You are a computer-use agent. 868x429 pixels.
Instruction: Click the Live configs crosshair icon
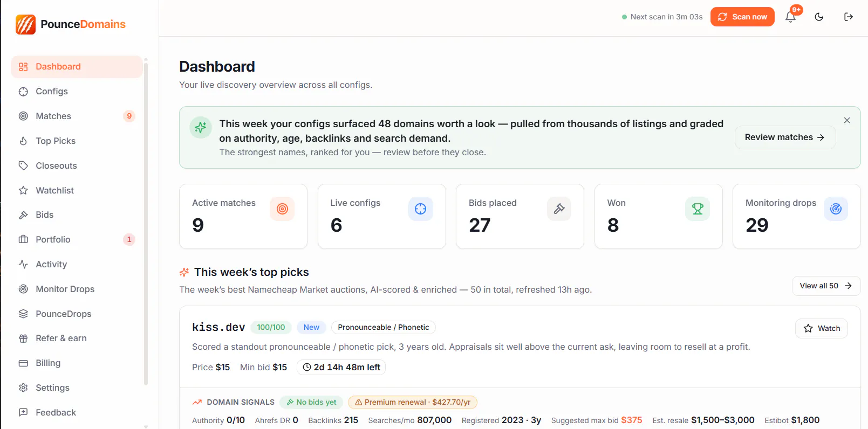(420, 209)
